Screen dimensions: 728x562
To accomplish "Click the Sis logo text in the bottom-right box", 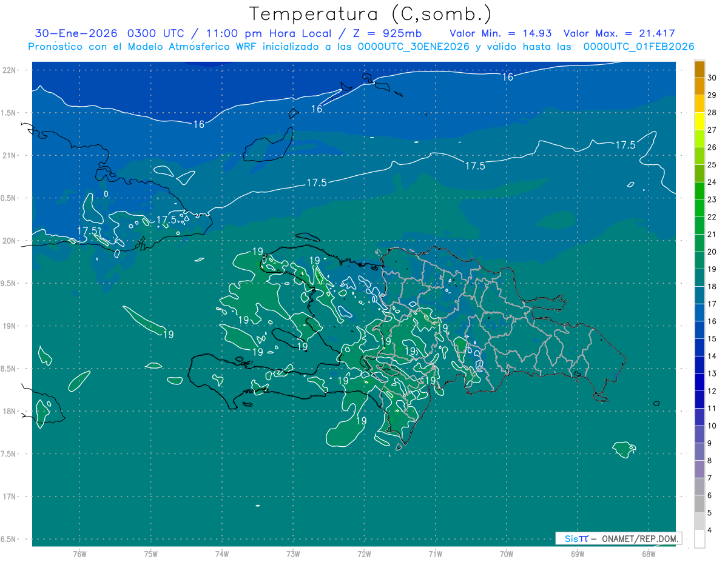I will (576, 538).
